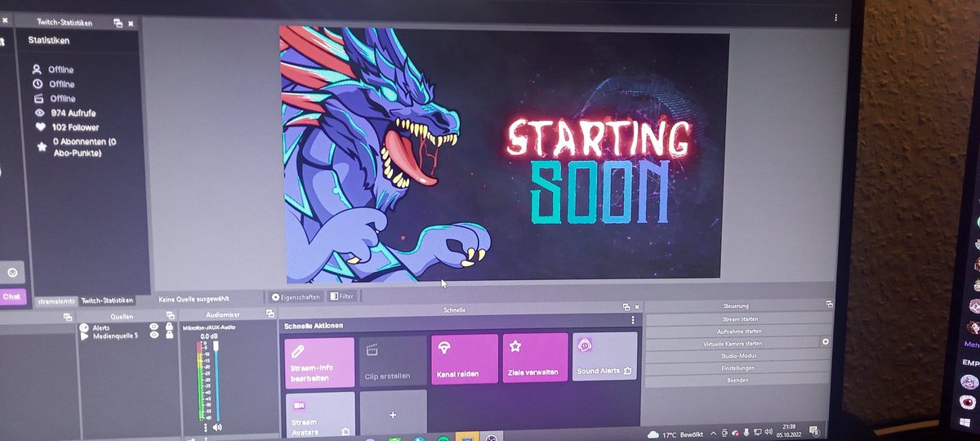Toggle lock icon of Alerts source
The image size is (980, 441).
[168, 327]
